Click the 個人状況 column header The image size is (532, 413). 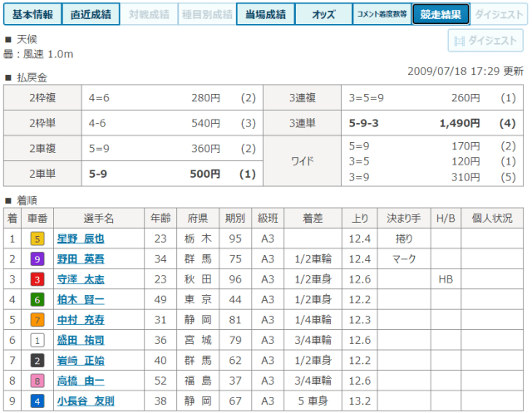[x=492, y=218]
